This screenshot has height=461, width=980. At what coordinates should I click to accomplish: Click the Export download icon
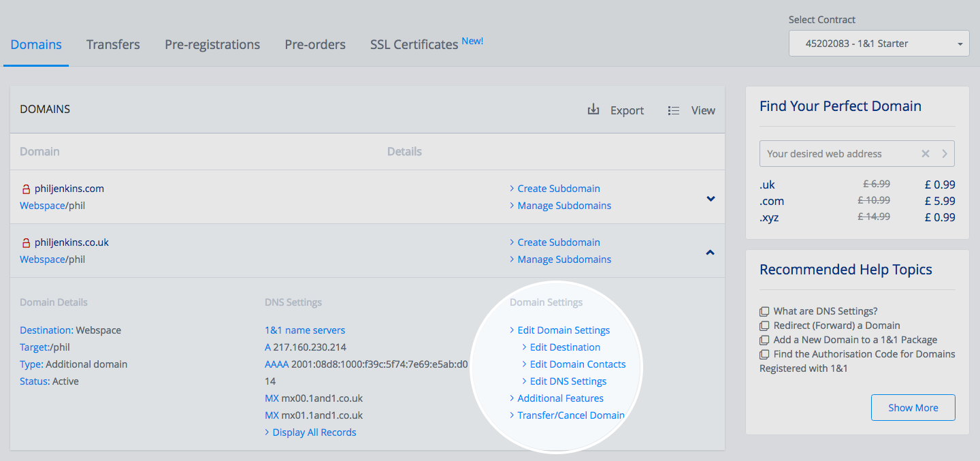(593, 110)
